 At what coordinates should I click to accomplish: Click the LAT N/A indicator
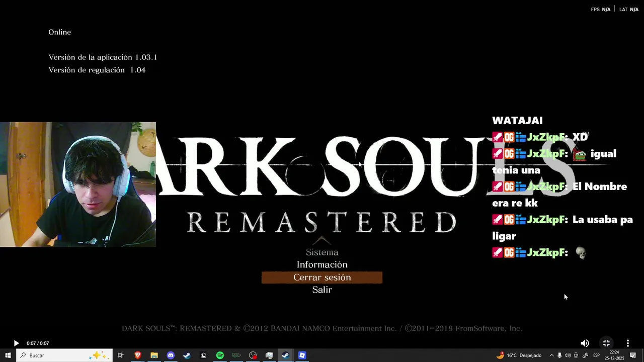[629, 10]
